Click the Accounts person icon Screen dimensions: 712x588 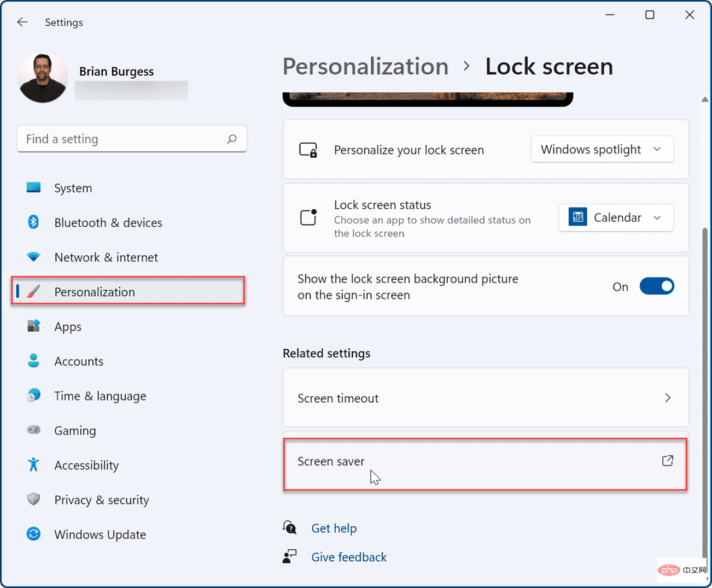coord(33,361)
